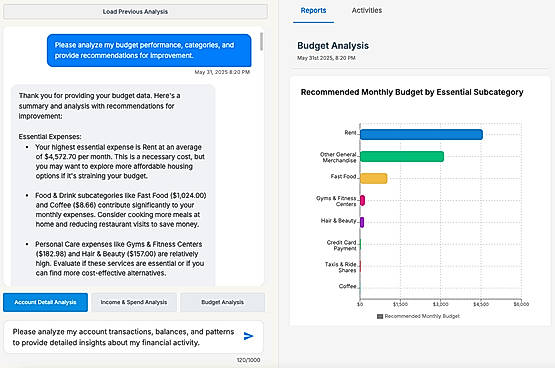Focus the chat message input field
This screenshot has width=555, height=368.
(124, 337)
